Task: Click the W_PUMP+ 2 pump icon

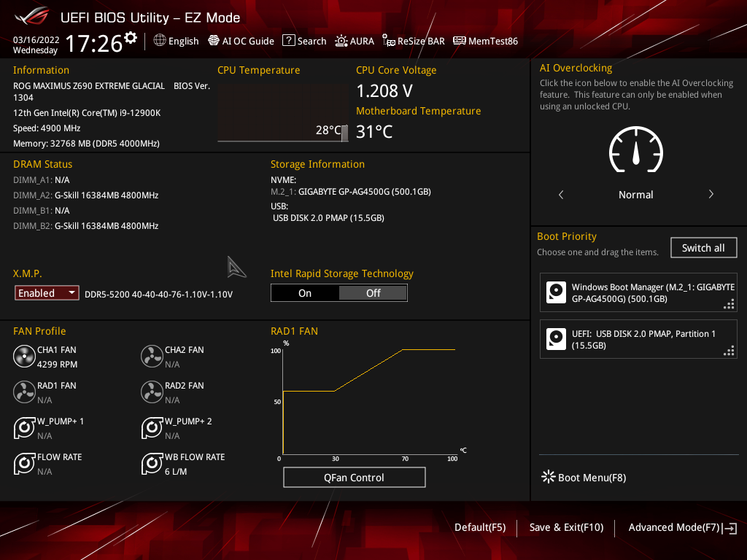Action: point(152,427)
